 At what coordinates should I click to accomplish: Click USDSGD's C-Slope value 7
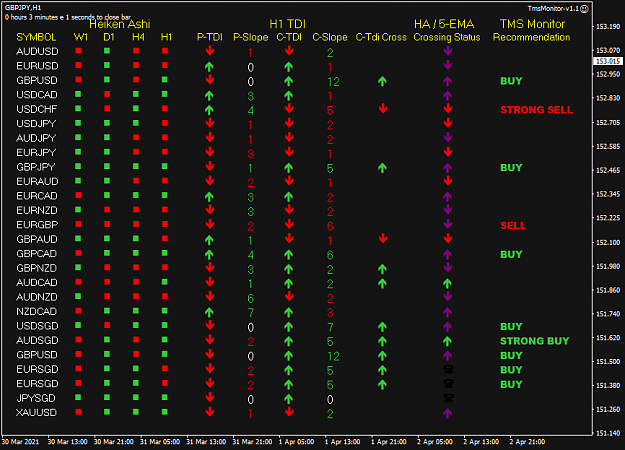click(330, 327)
